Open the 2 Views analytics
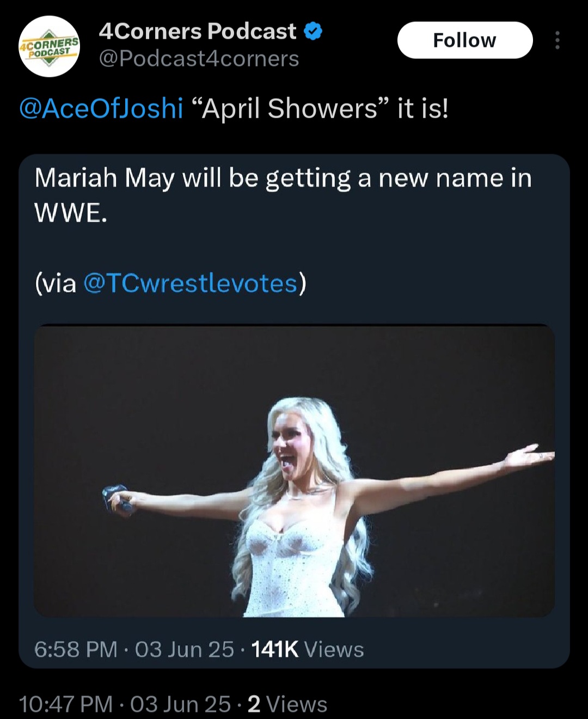Image resolution: width=588 pixels, height=719 pixels. (x=287, y=704)
